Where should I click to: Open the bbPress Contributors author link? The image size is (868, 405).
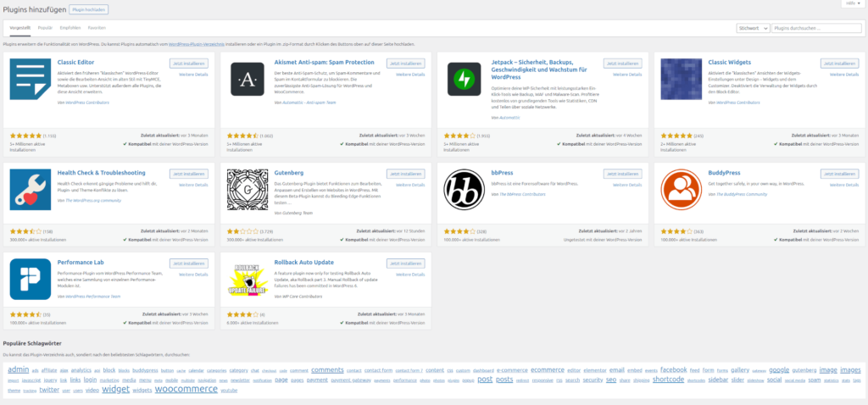point(520,195)
